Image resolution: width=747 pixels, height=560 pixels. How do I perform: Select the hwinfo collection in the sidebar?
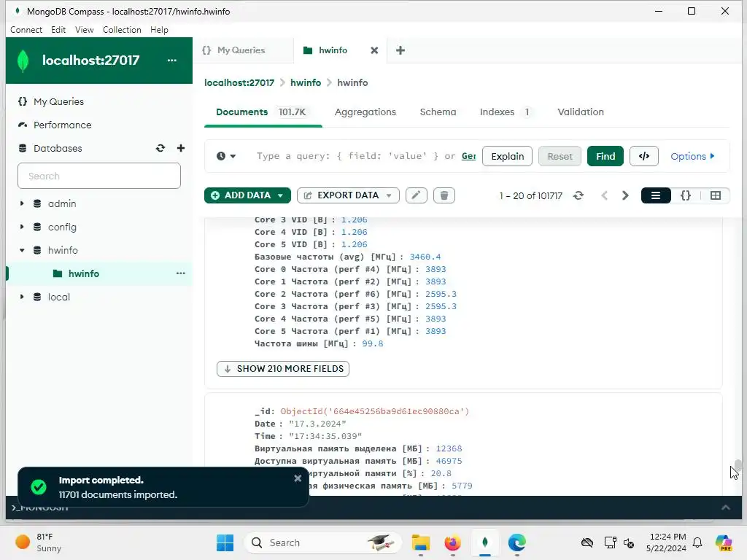click(83, 273)
